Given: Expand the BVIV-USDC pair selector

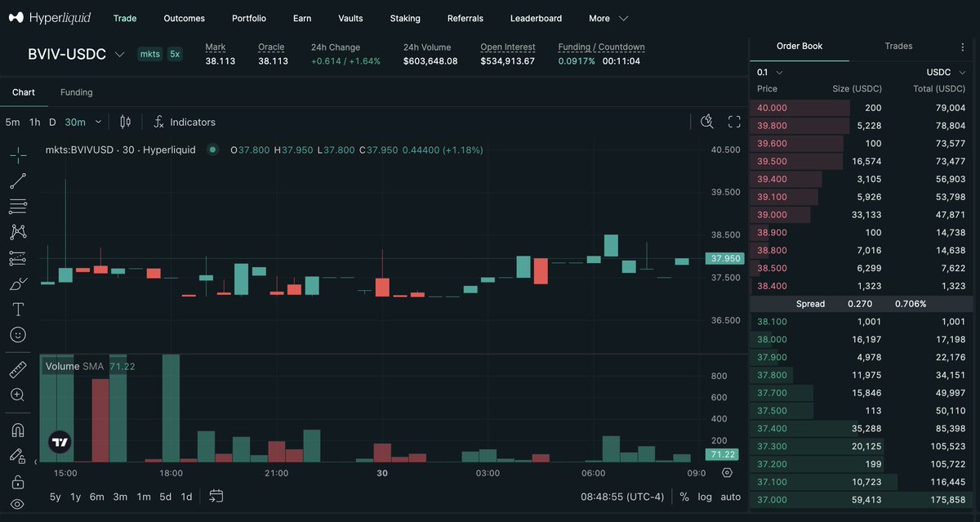Looking at the screenshot, I should 76,55.
